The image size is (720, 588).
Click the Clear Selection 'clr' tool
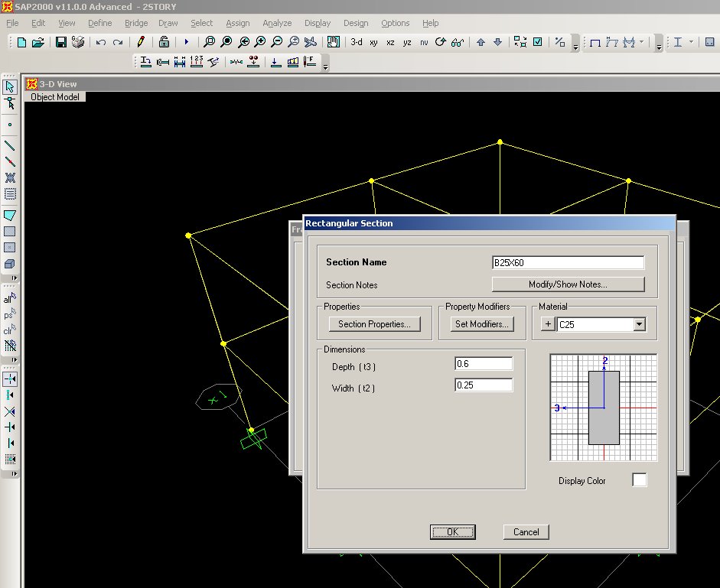coord(10,330)
